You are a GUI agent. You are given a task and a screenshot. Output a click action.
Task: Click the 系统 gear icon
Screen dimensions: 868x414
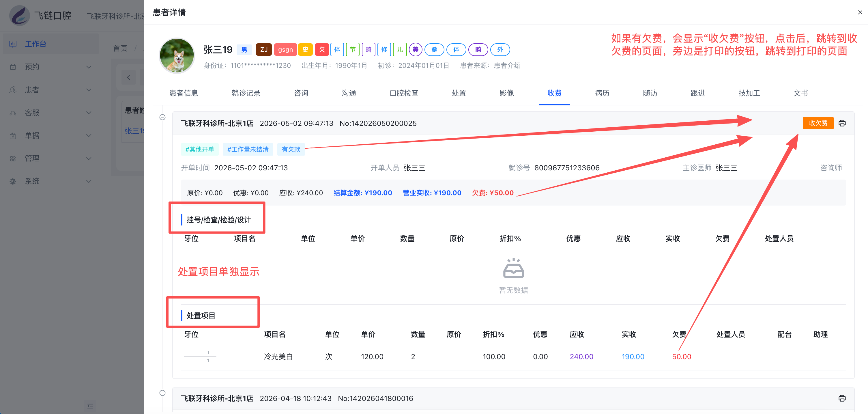(x=13, y=181)
